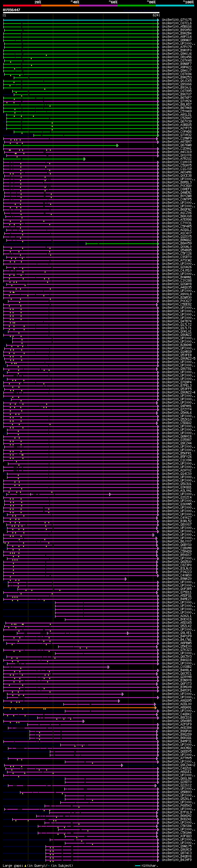Click the UniRef100_Q3KQQ1 label
The image size is (197, 868).
(177, 487)
